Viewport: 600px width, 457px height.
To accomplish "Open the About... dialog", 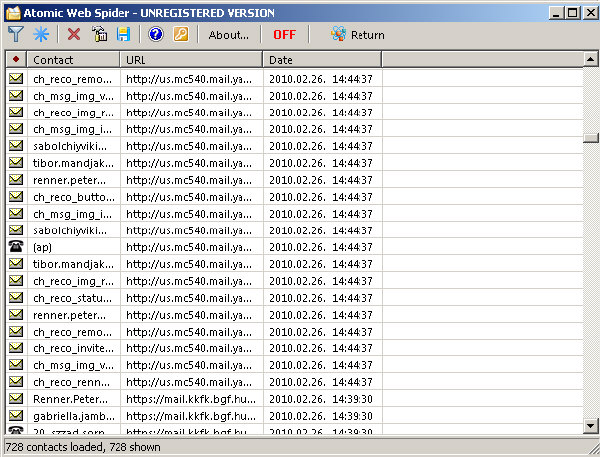I will coord(228,35).
